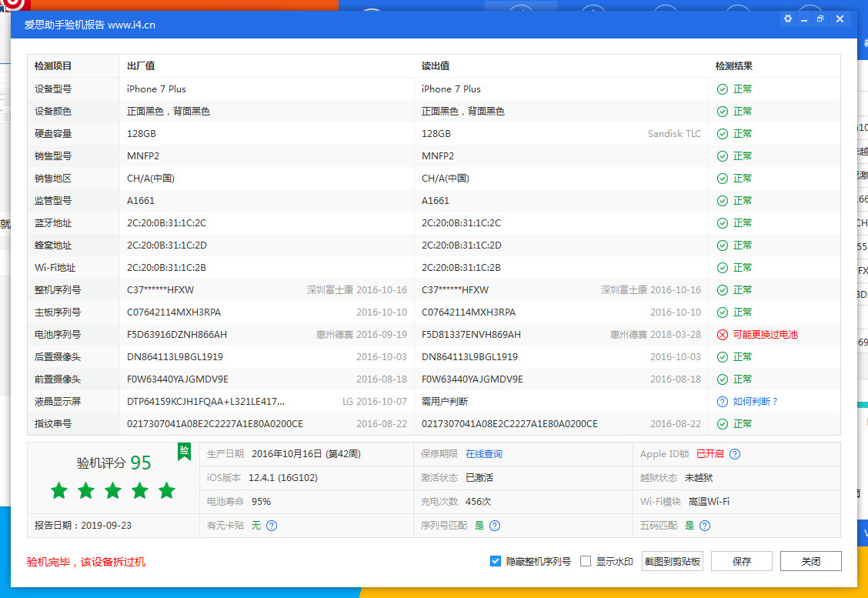Click the five-star rating row
This screenshot has height=598, width=868.
click(x=113, y=490)
